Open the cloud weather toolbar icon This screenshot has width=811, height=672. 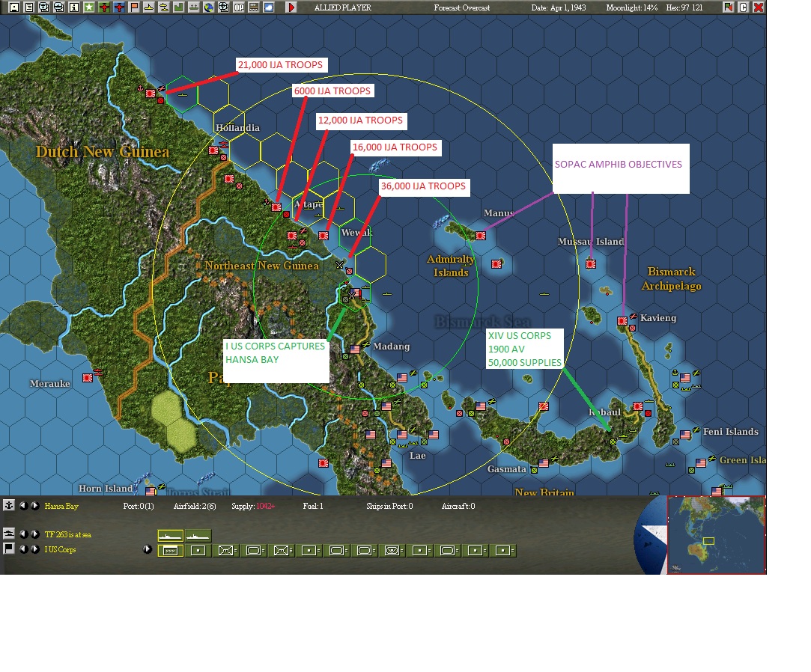click(269, 7)
